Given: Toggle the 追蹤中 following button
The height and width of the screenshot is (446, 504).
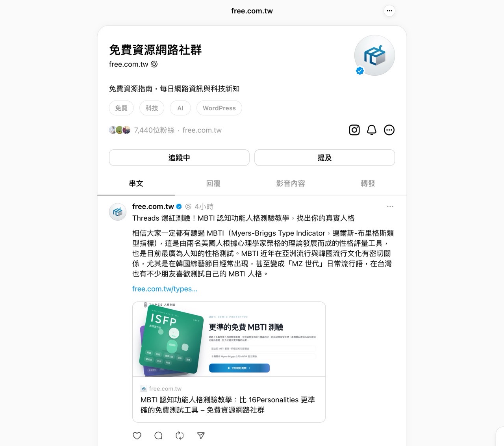Looking at the screenshot, I should [x=179, y=157].
